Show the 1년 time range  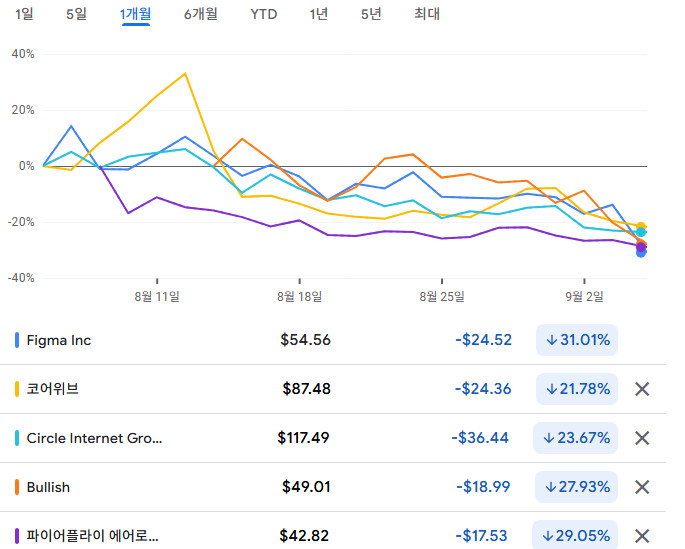(318, 14)
